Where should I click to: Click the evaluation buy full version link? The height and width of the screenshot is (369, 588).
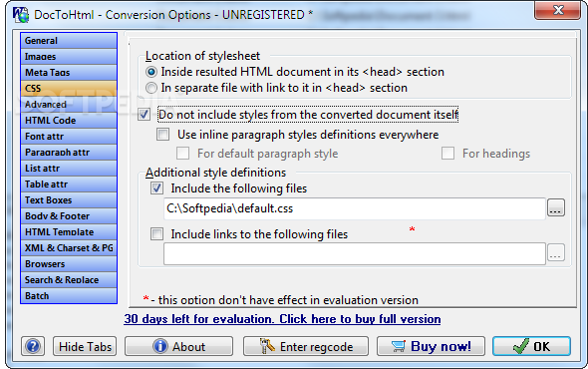282,319
